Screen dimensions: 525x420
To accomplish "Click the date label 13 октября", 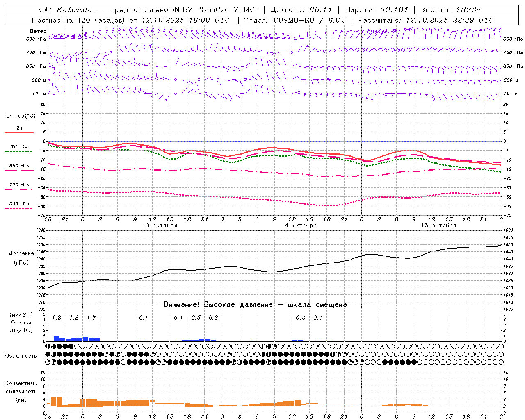I will click(x=160, y=226).
